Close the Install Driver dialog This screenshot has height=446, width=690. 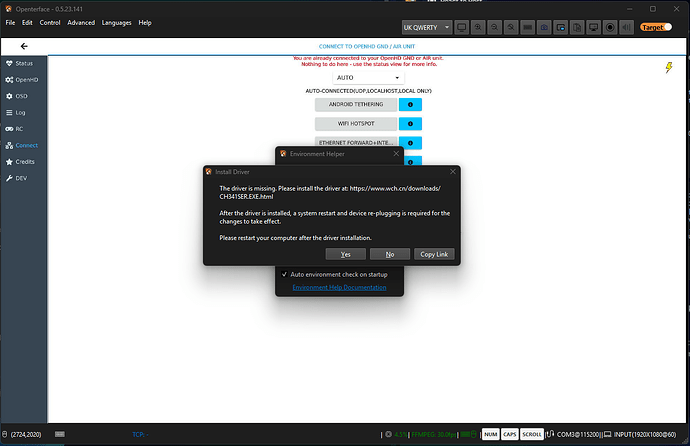(x=453, y=172)
